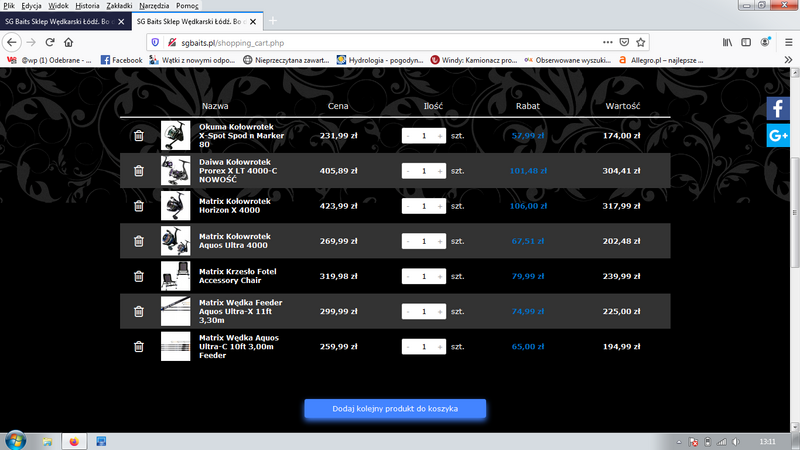Viewport: 800px width, 450px height.
Task: Reload the current page
Action: tap(49, 42)
